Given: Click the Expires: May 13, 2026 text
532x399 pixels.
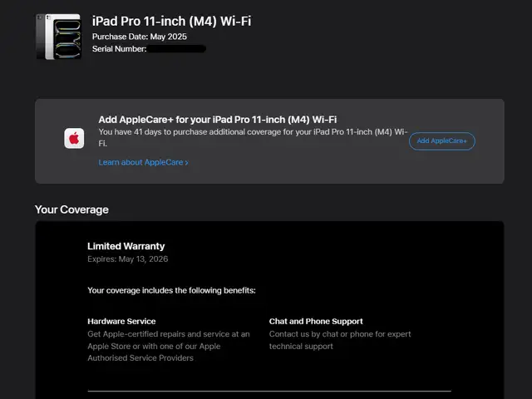Looking at the screenshot, I should (127, 259).
